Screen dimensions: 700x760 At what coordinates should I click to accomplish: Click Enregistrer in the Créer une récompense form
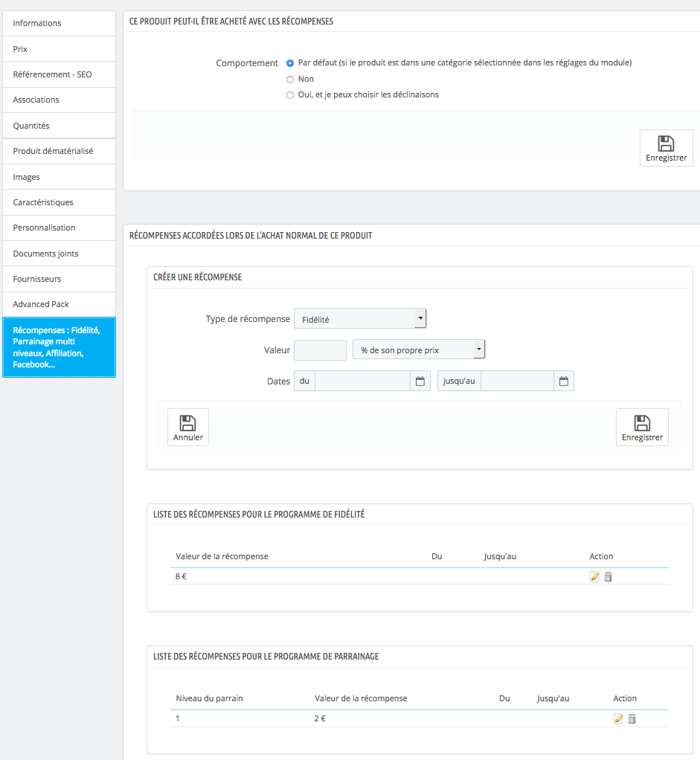pyautogui.click(x=642, y=427)
